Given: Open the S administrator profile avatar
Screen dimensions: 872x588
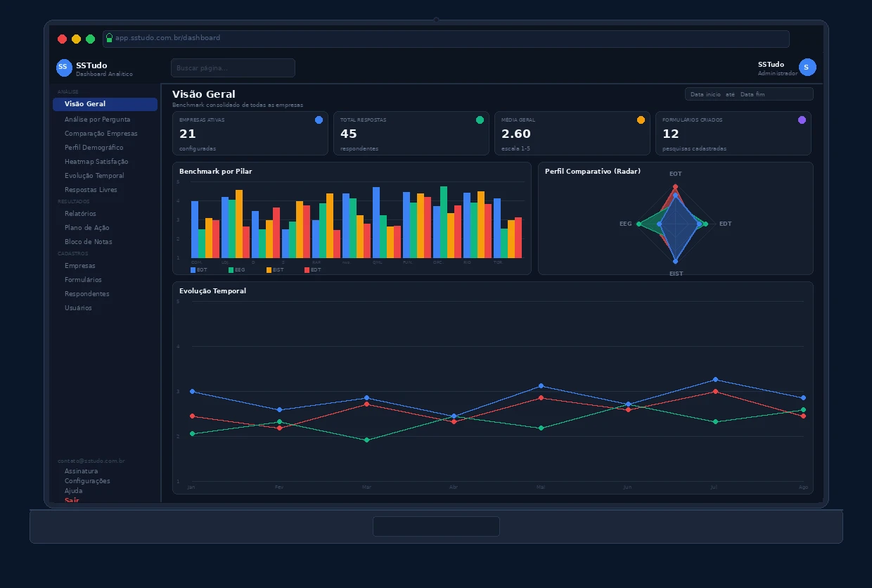Looking at the screenshot, I should point(807,68).
